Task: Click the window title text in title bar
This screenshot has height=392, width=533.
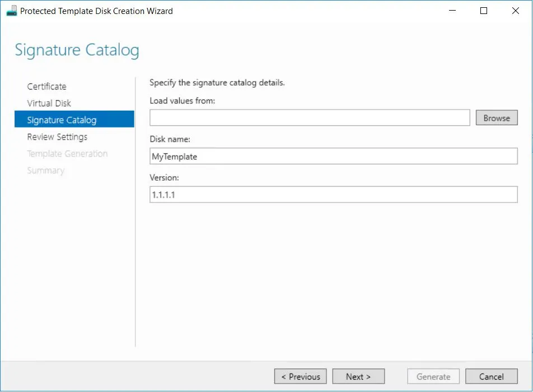Action: pos(96,11)
